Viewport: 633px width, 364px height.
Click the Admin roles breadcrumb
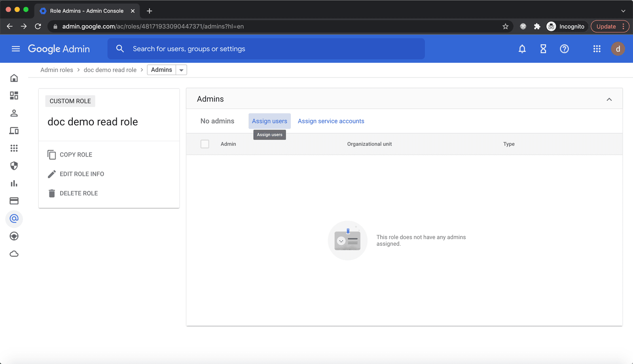57,70
